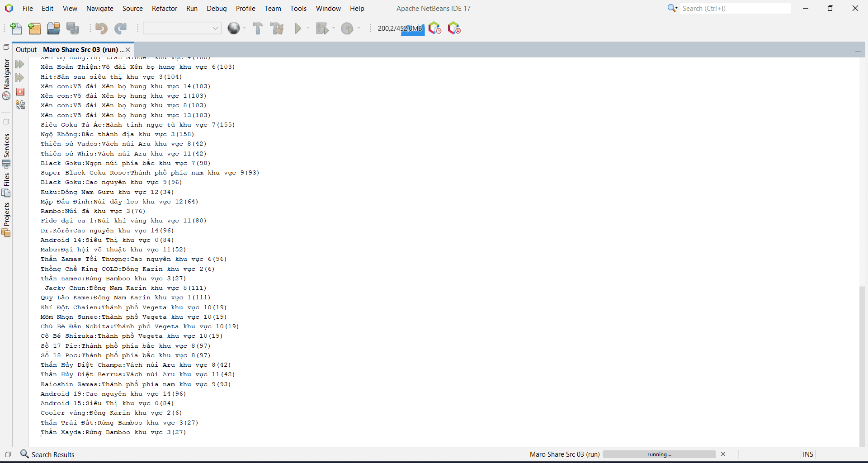868x463 pixels.
Task: Open the Source menu
Action: tap(132, 9)
